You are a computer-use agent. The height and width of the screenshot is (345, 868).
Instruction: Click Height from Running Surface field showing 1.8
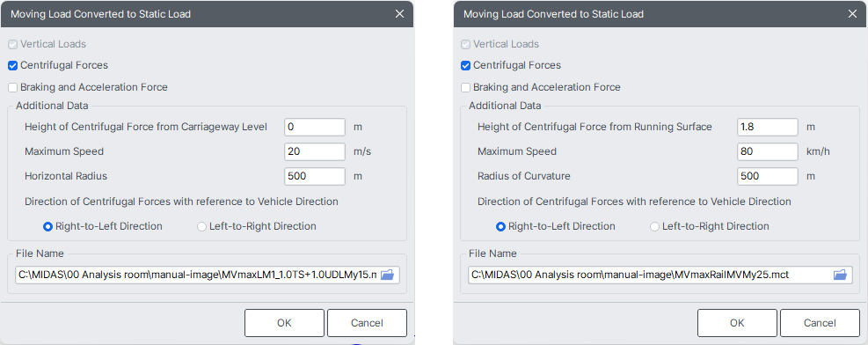tap(768, 127)
